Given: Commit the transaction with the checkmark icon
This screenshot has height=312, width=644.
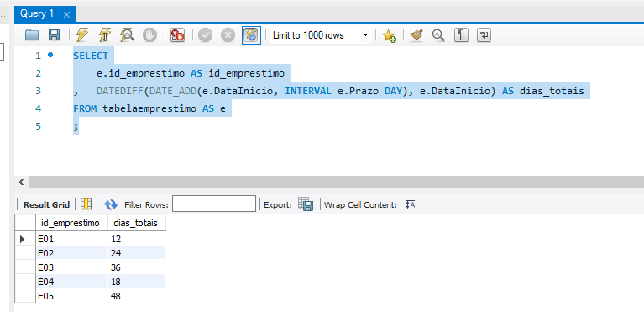Looking at the screenshot, I should point(206,35).
